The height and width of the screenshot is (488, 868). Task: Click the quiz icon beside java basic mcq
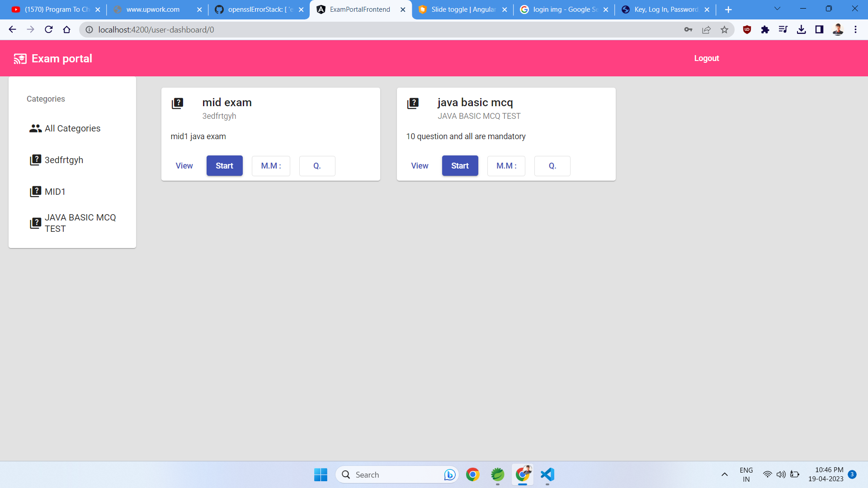(x=414, y=103)
